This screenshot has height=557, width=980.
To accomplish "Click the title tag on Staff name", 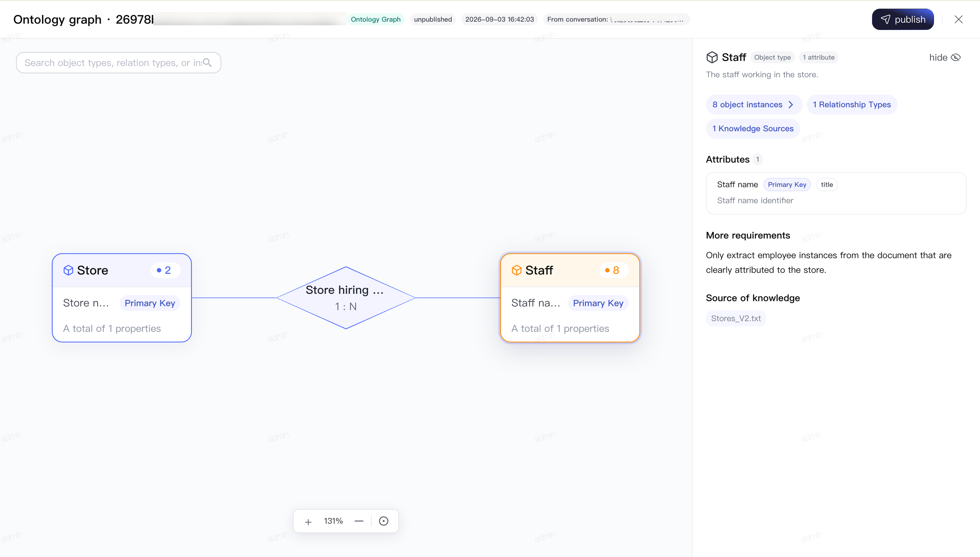I will tap(827, 185).
